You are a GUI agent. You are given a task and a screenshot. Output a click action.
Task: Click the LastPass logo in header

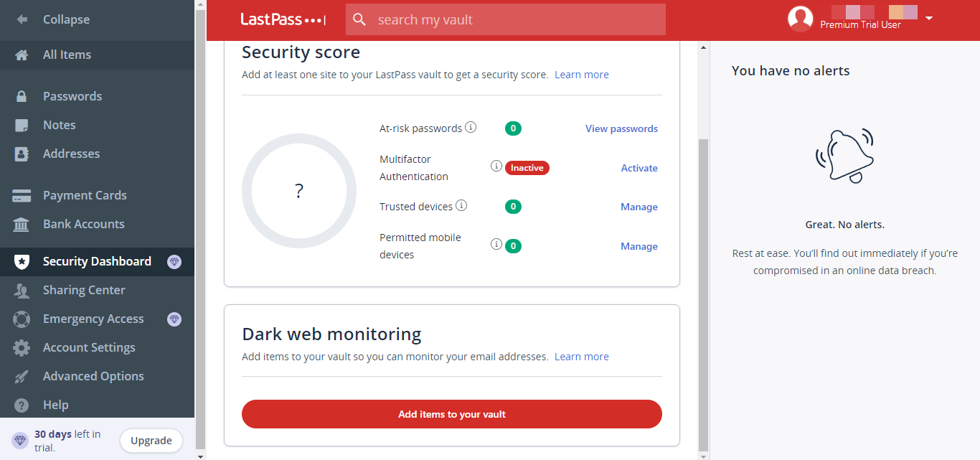[x=283, y=19]
